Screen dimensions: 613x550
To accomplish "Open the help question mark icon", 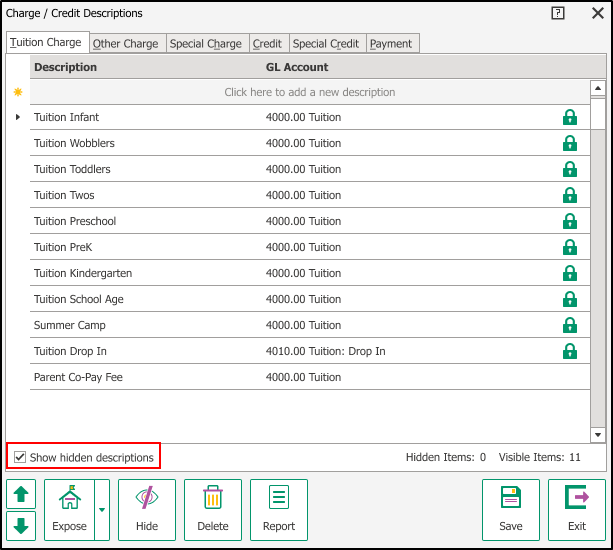I will click(558, 13).
